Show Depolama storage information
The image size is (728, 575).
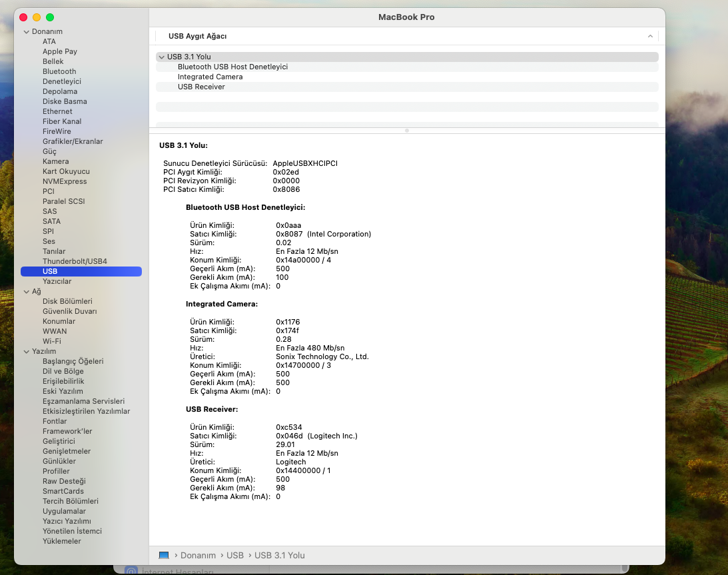coord(60,91)
